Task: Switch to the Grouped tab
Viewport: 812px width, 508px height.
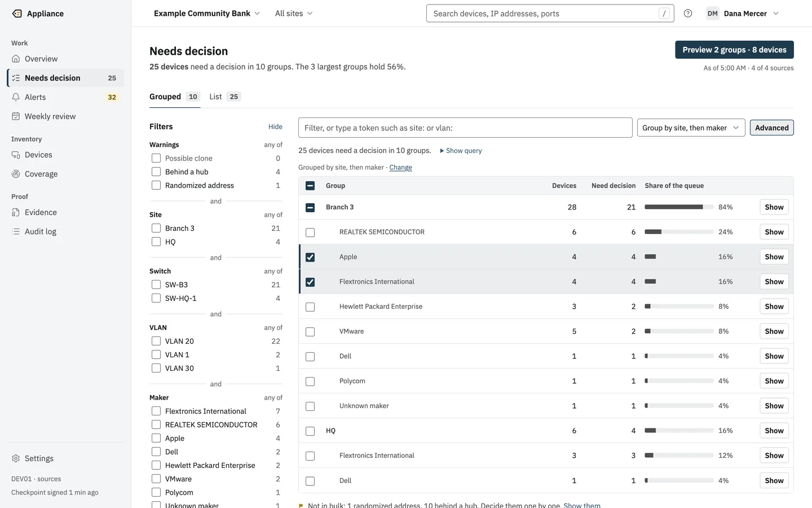Action: (174, 97)
